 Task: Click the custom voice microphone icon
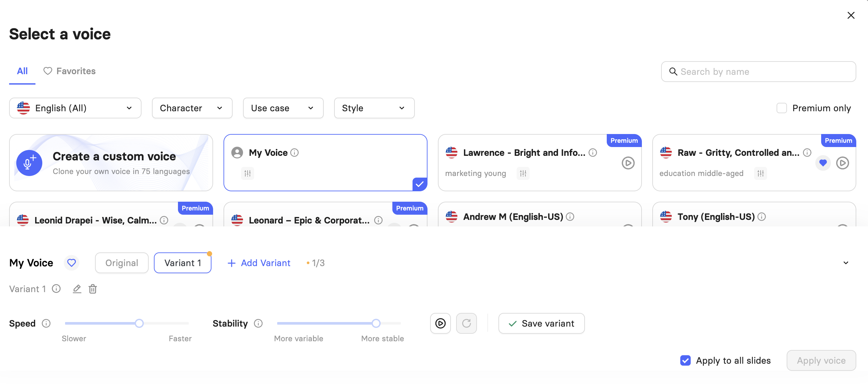(29, 163)
